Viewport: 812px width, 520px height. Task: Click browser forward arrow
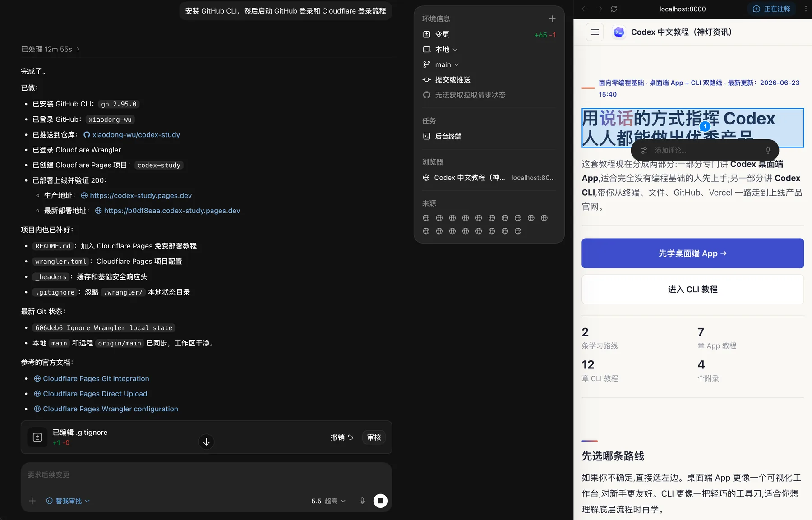(599, 9)
